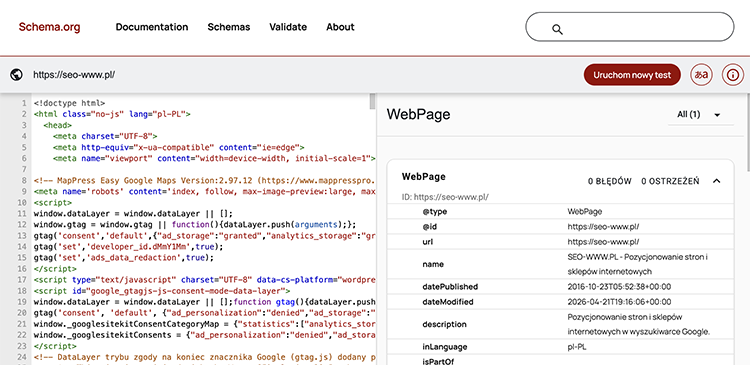Click the Uruchom nowy test button
Image resolution: width=750 pixels, height=365 pixels.
[632, 75]
